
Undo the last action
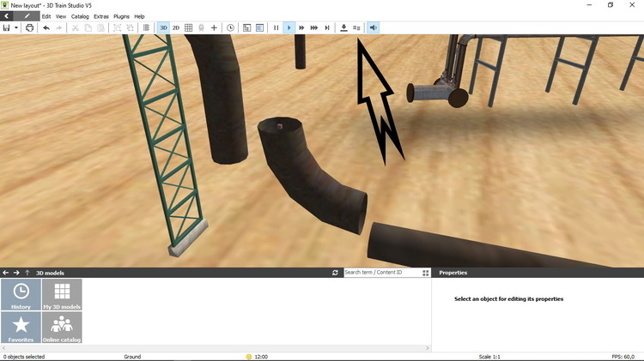tap(46, 27)
